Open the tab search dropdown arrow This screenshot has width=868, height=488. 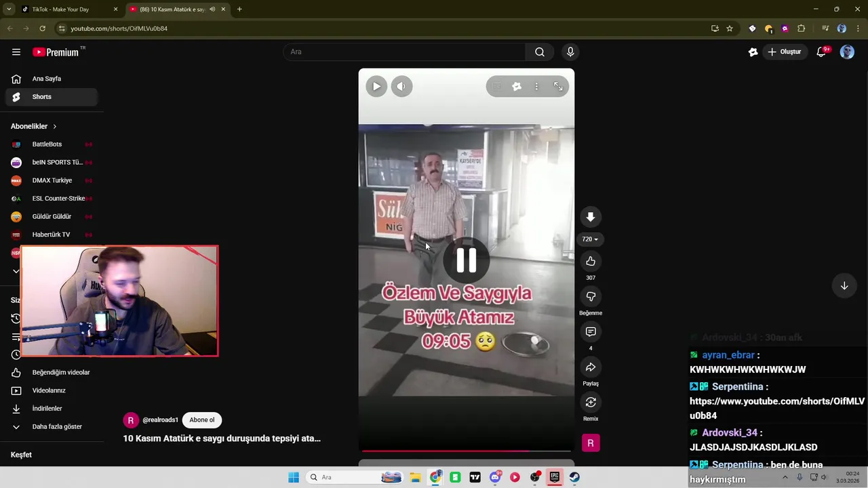pyautogui.click(x=8, y=9)
